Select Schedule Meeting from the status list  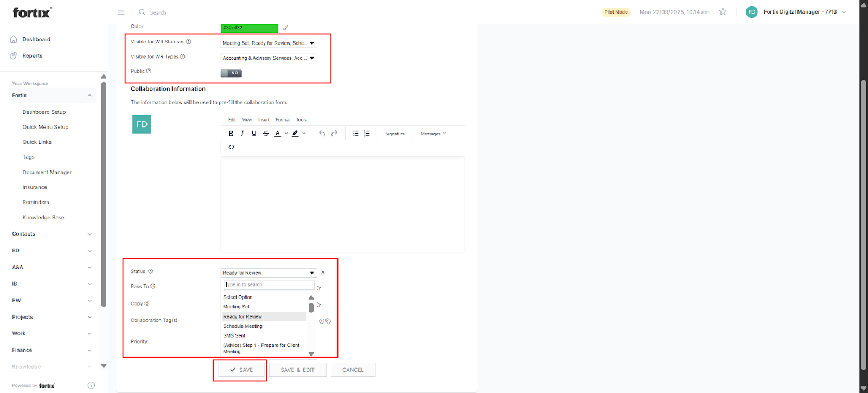[x=242, y=326]
